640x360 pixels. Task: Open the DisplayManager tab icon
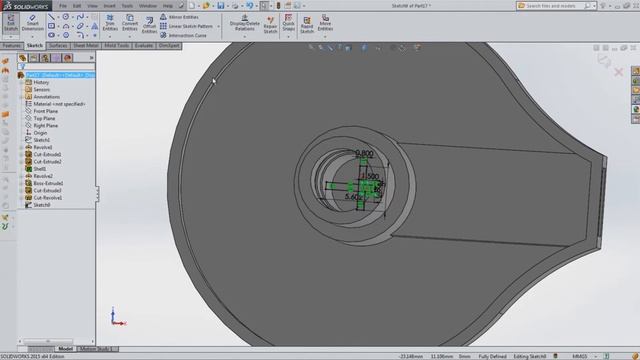click(68, 58)
